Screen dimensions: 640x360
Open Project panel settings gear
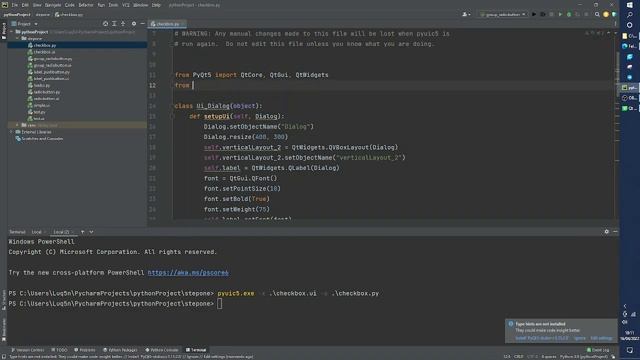pyautogui.click(x=134, y=24)
